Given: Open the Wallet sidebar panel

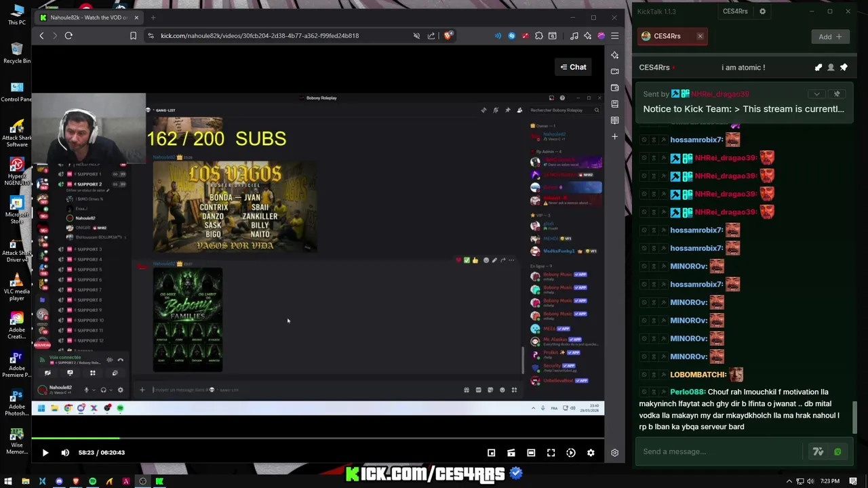Looking at the screenshot, I should pyautogui.click(x=614, y=87).
